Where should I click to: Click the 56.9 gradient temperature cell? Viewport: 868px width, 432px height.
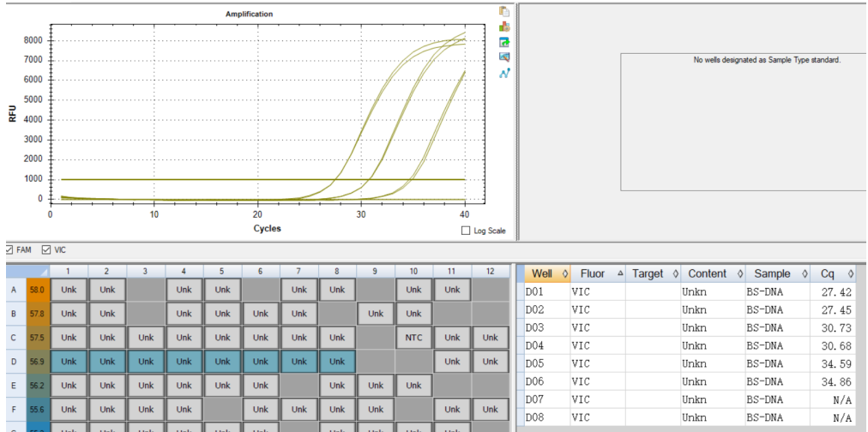click(38, 361)
